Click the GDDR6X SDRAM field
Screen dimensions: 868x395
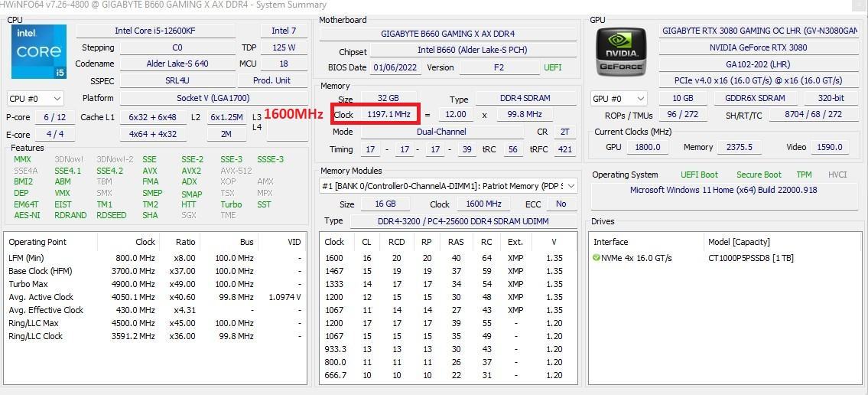[x=755, y=99]
